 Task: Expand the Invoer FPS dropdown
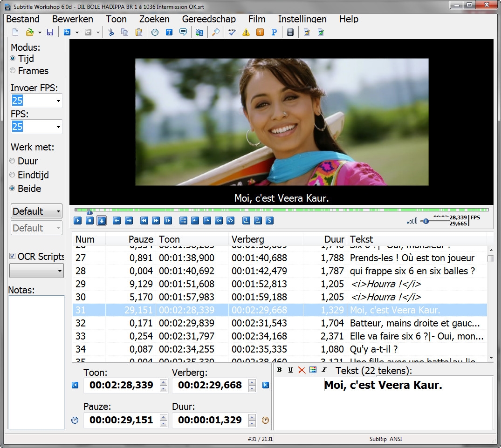(58, 101)
